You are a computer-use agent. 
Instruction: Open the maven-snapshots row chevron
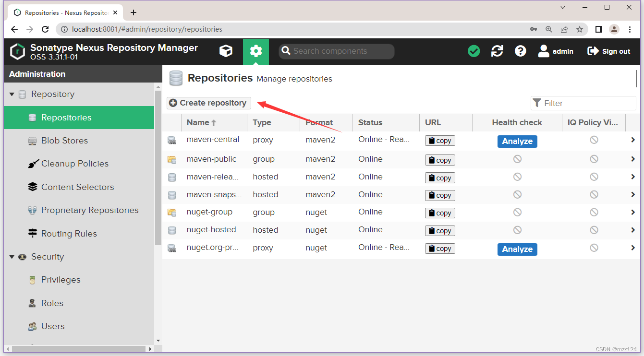point(633,194)
